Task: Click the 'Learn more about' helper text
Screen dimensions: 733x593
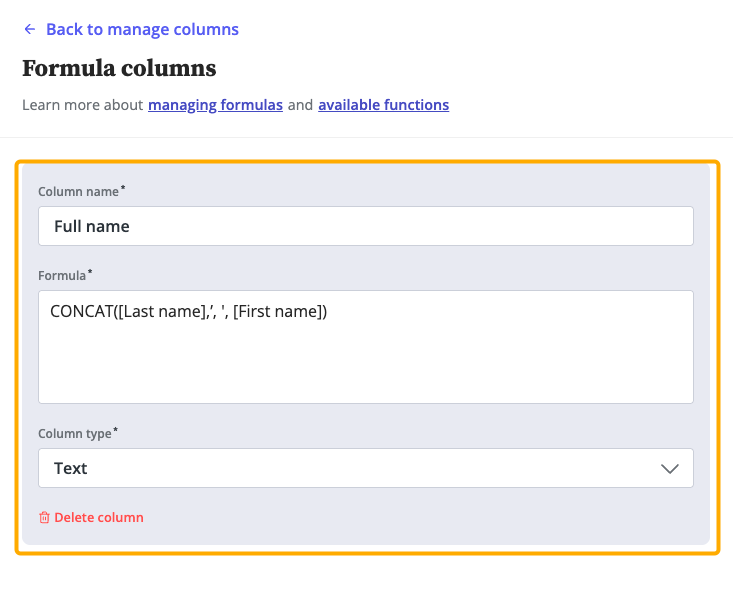Action: (x=83, y=104)
